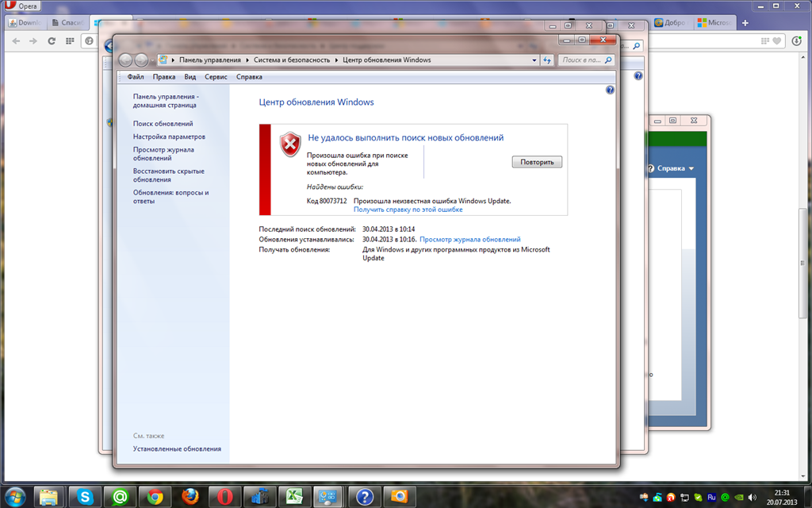Viewport: 812px width, 508px height.
Task: Click Система и безопасность breadcrumb
Action: pyautogui.click(x=292, y=60)
